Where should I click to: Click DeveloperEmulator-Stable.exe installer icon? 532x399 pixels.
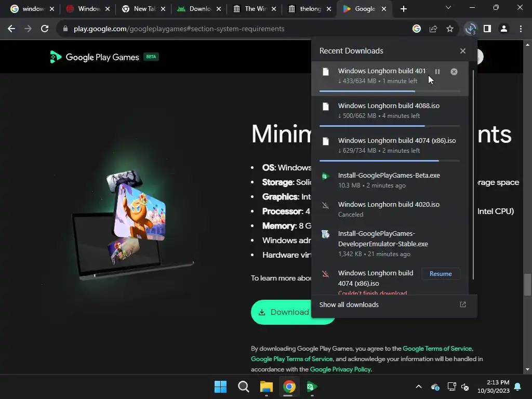point(325,234)
